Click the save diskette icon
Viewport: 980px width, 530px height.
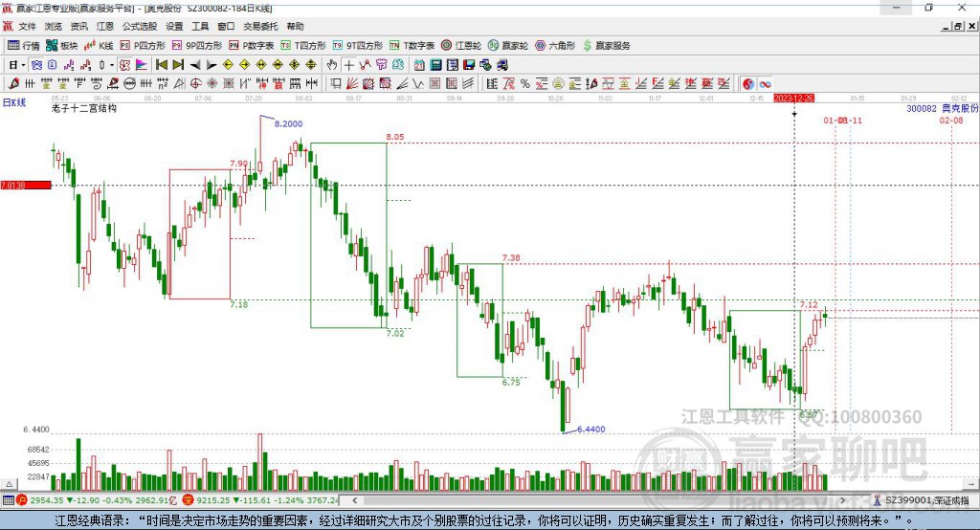pos(469,65)
